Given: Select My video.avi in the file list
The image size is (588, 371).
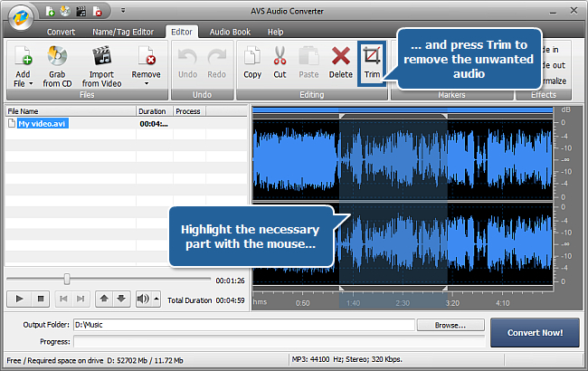Looking at the screenshot, I should pos(43,124).
